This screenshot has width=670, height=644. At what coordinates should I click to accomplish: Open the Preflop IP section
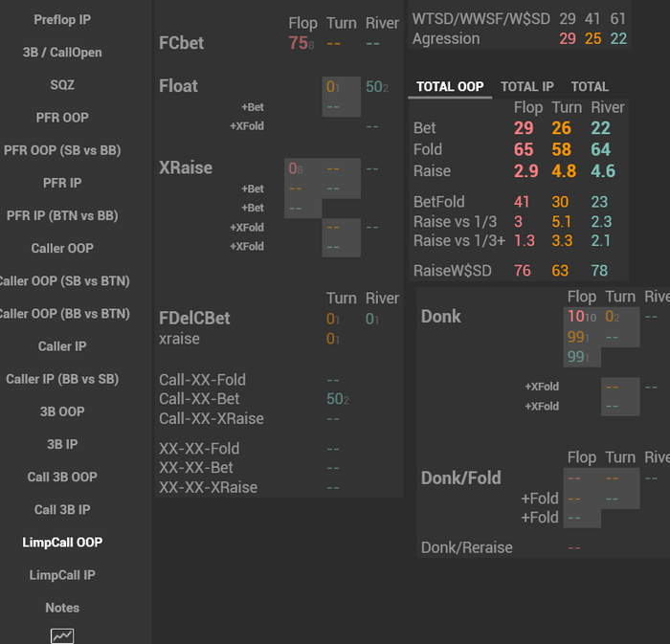pyautogui.click(x=62, y=20)
